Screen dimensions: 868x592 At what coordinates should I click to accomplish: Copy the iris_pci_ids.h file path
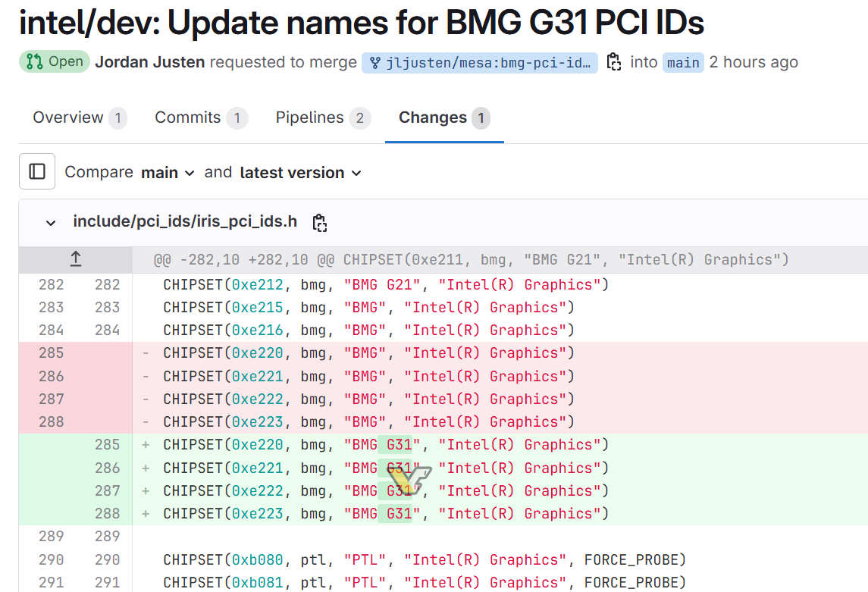[319, 223]
